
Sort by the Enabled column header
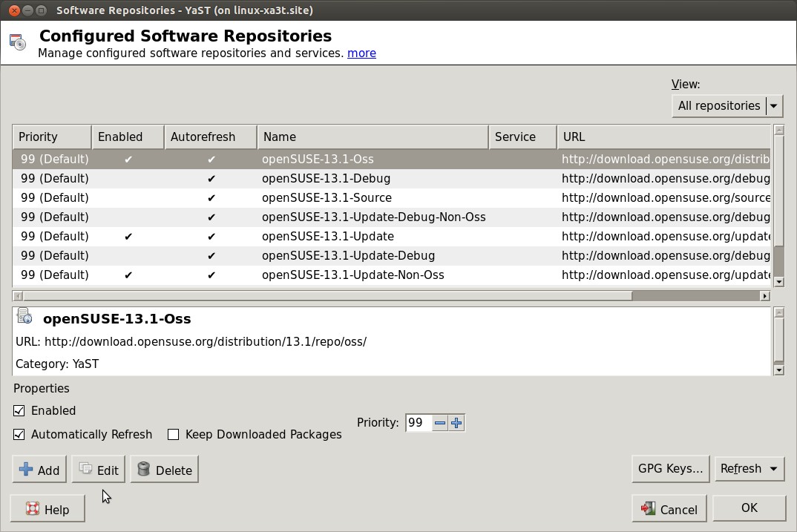coord(128,137)
